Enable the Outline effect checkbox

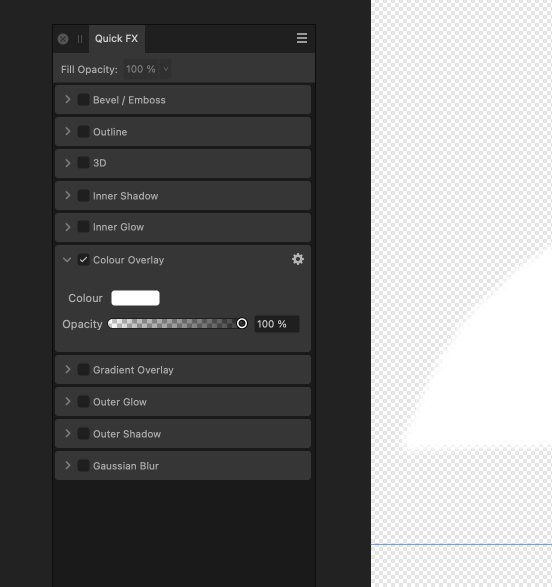83,132
